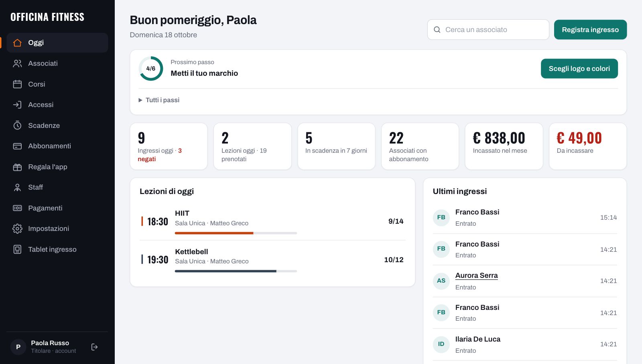
Task: Focus the Cerca un associato field
Action: point(488,30)
